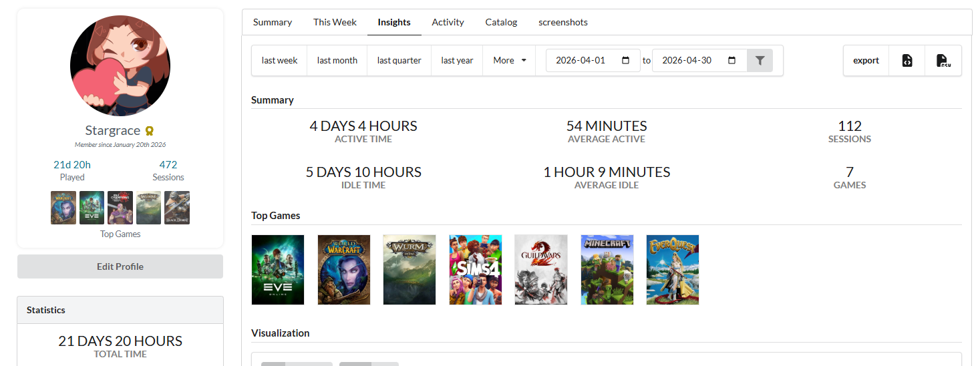Open World of Warcraft cover in Insights Top Games
This screenshot has width=980, height=366.
[x=344, y=270]
